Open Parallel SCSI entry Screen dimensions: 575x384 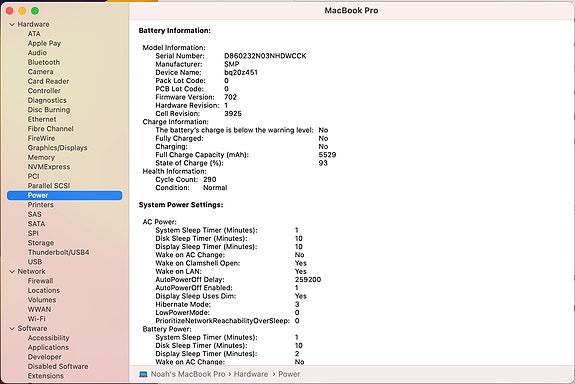(x=49, y=186)
